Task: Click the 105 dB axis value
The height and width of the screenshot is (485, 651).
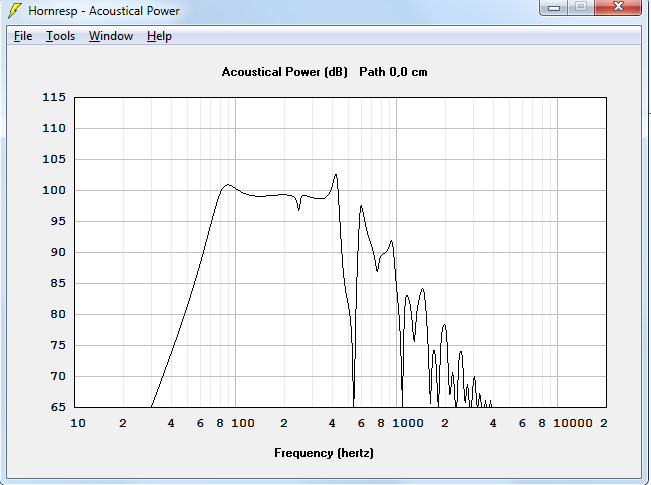Action: tap(54, 159)
